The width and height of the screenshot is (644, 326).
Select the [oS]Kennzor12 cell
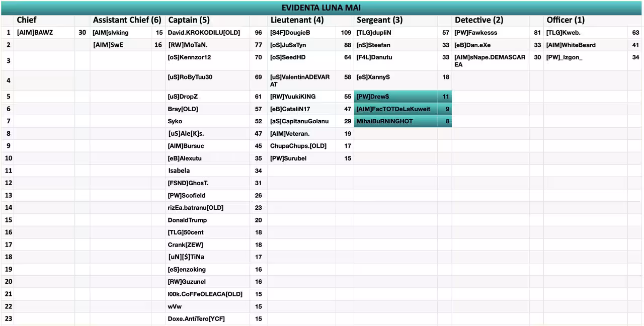tap(207, 61)
